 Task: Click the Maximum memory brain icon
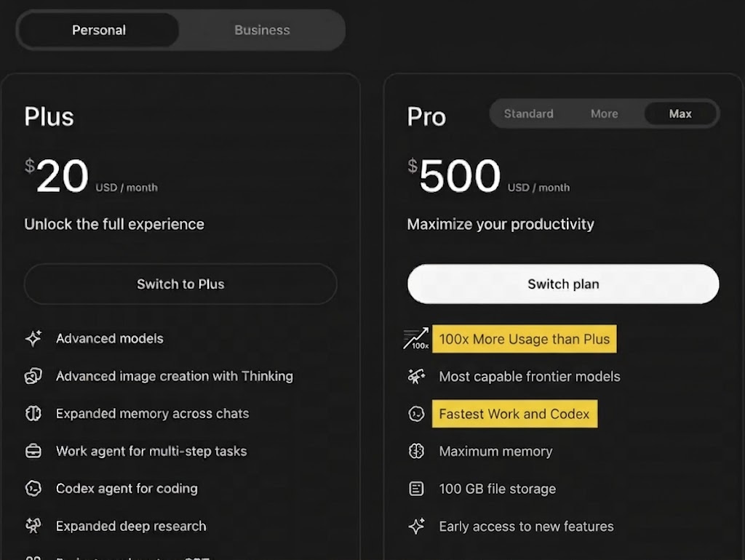(x=416, y=451)
